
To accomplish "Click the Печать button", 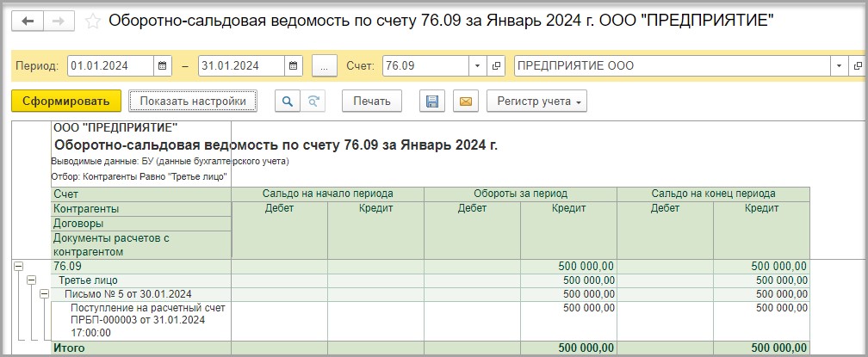I will [x=371, y=102].
